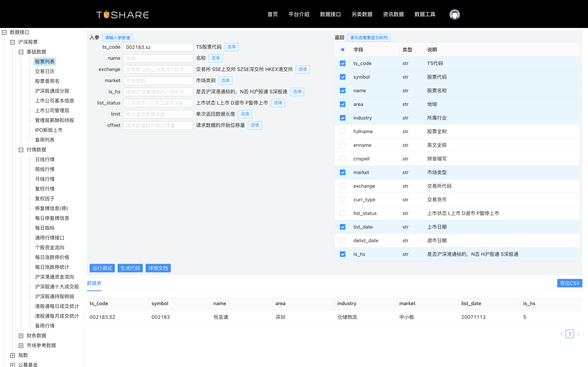Viewport: 588px width, 367px height.
Task: Open the 数据接口 navigation menu
Action: [x=330, y=14]
